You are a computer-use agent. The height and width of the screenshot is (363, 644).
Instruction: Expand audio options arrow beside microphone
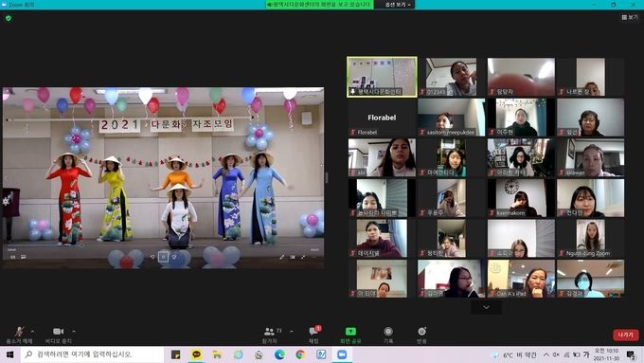[x=32, y=332]
